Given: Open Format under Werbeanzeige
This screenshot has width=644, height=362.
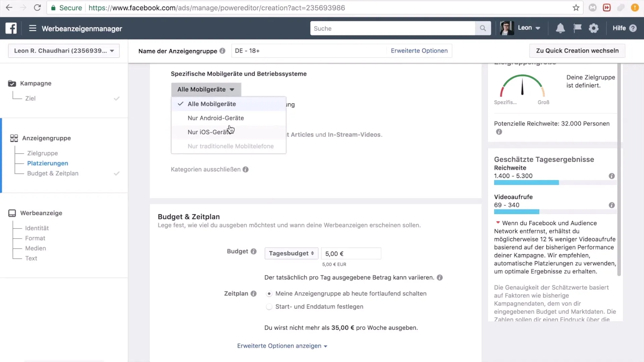Looking at the screenshot, I should coord(35,238).
